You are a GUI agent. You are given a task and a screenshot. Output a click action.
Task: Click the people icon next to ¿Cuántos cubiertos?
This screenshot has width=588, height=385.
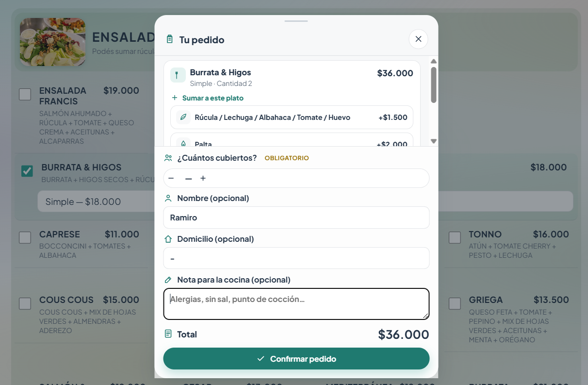[168, 158]
